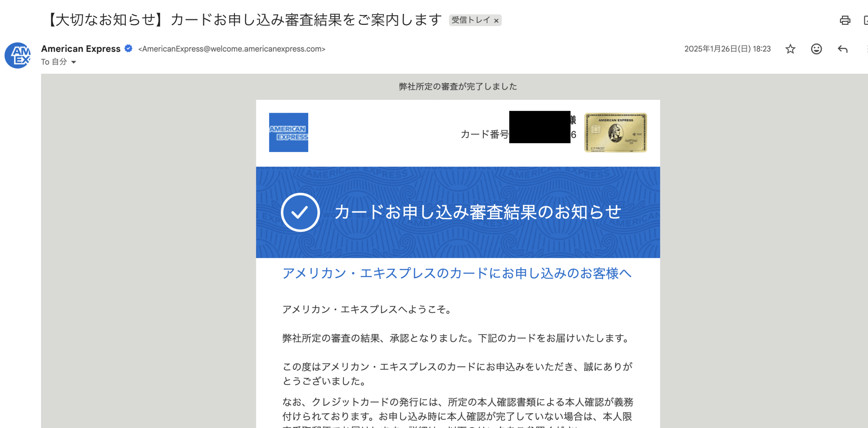Click the email date 2025年1月26日
Image resolution: width=868 pixels, height=428 pixels.
pos(727,49)
